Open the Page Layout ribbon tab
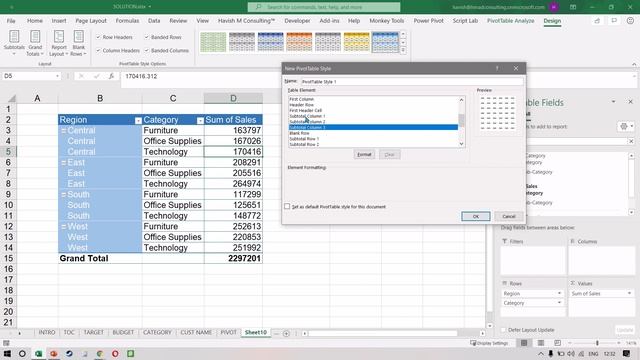The width and height of the screenshot is (640, 360). 91,21
